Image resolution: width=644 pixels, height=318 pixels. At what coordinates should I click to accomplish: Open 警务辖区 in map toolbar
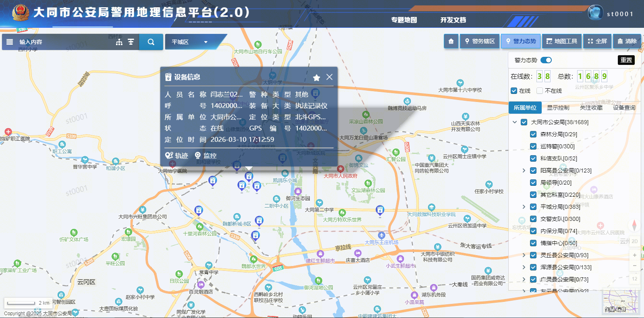(480, 41)
